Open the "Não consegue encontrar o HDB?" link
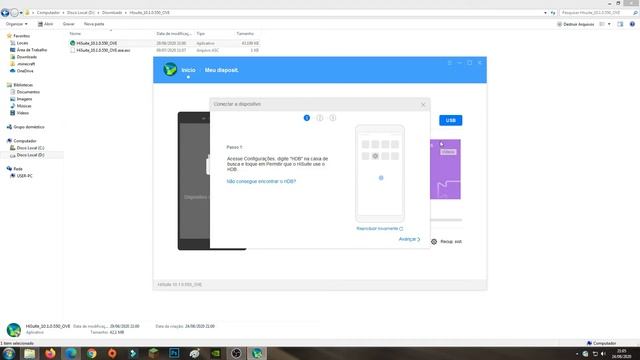This screenshot has height=360, width=640. point(261,181)
